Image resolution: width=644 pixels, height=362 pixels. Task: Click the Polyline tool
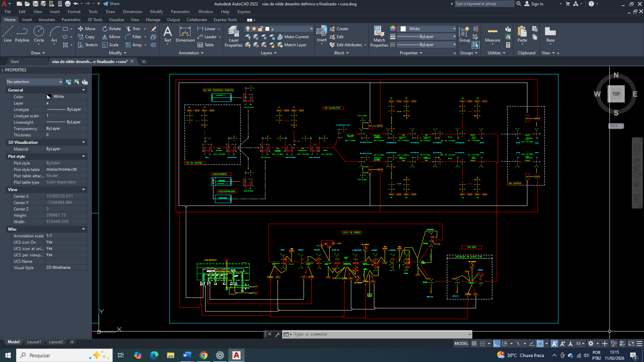point(22,34)
